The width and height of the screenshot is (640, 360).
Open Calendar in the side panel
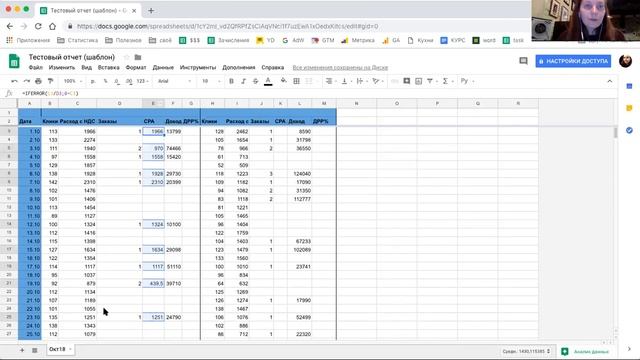pos(629,86)
